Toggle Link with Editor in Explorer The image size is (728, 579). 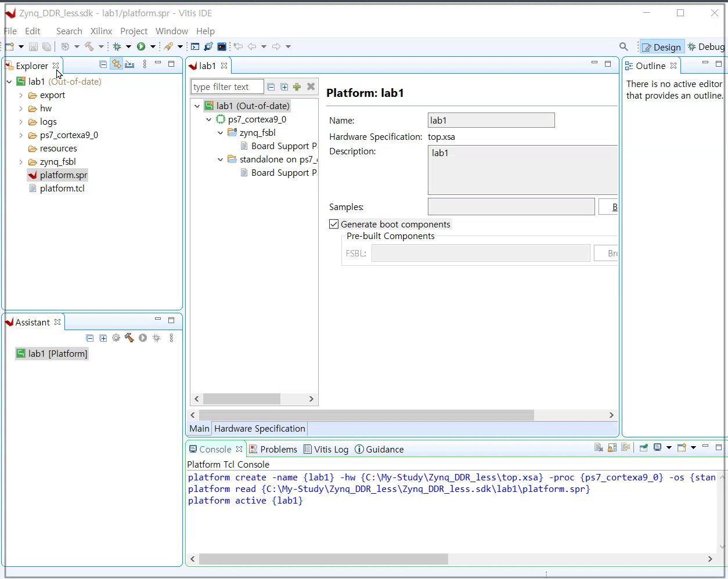pyautogui.click(x=117, y=64)
